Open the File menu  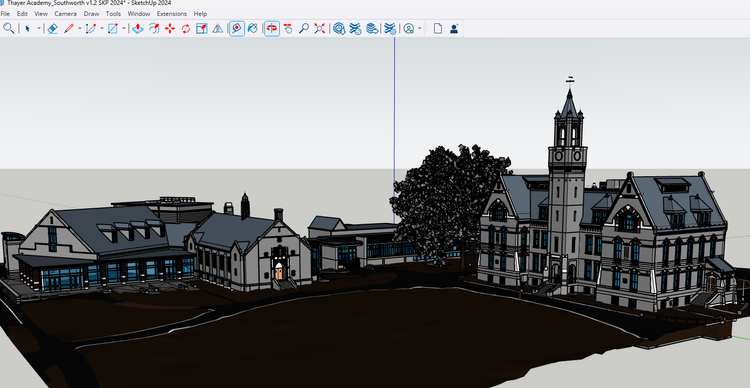[x=5, y=14]
